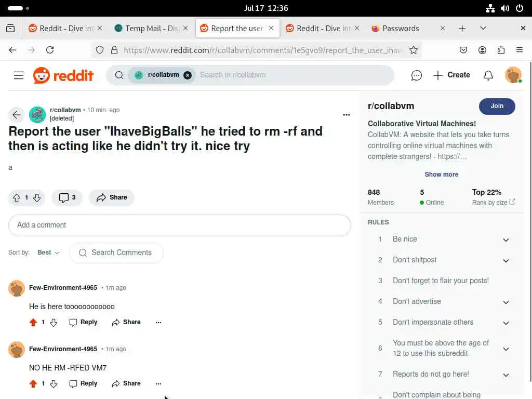The image size is (532, 399).
Task: Switch to the Temp Mail tab
Action: tap(151, 29)
